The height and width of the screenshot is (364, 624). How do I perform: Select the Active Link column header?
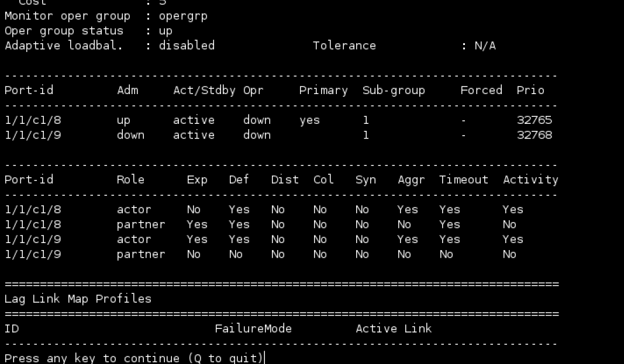click(393, 328)
